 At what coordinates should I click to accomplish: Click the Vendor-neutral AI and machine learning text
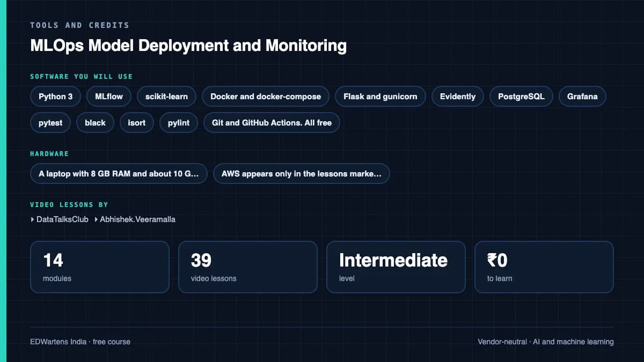pyautogui.click(x=546, y=342)
